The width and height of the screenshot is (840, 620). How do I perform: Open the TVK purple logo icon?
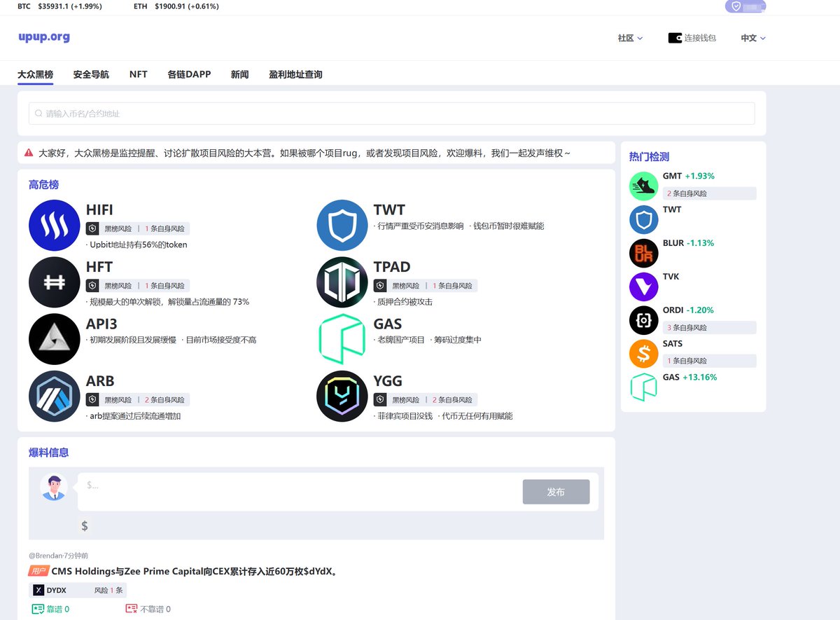click(x=644, y=287)
